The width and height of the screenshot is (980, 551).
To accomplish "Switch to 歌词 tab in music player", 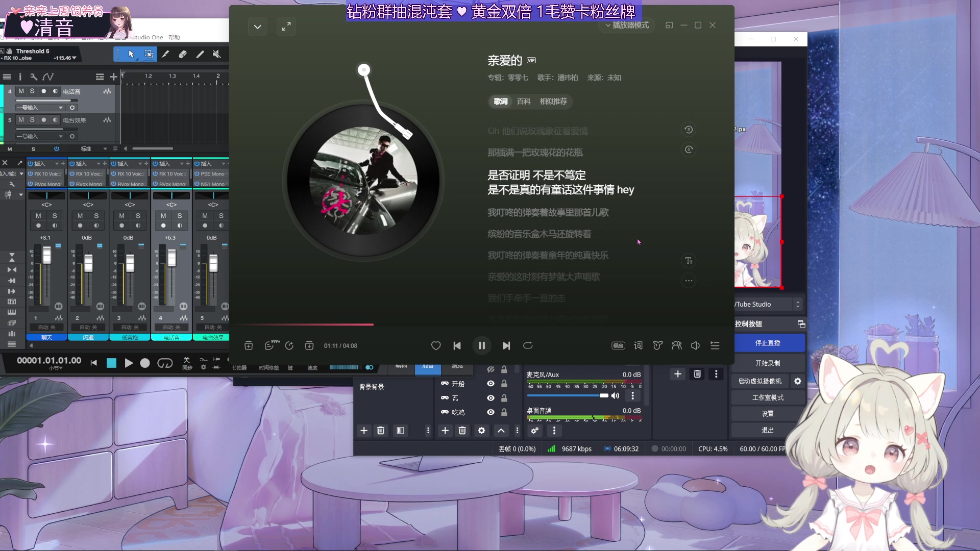I will (501, 102).
